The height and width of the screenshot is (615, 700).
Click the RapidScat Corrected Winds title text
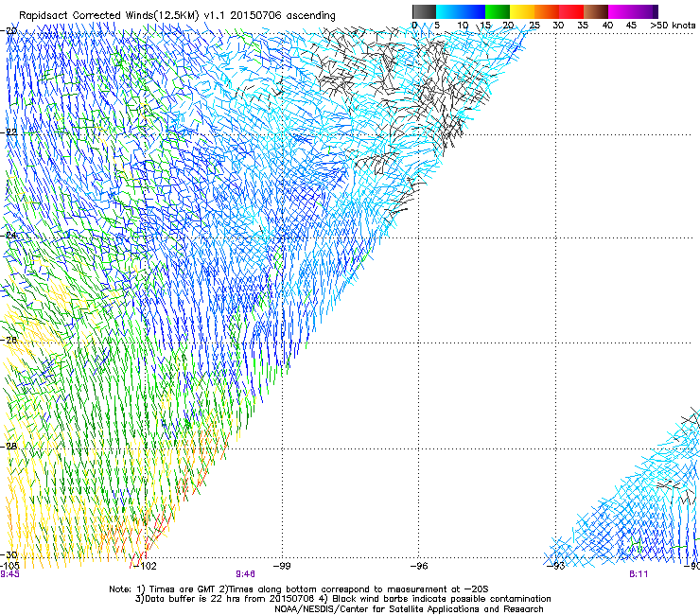[177, 15]
